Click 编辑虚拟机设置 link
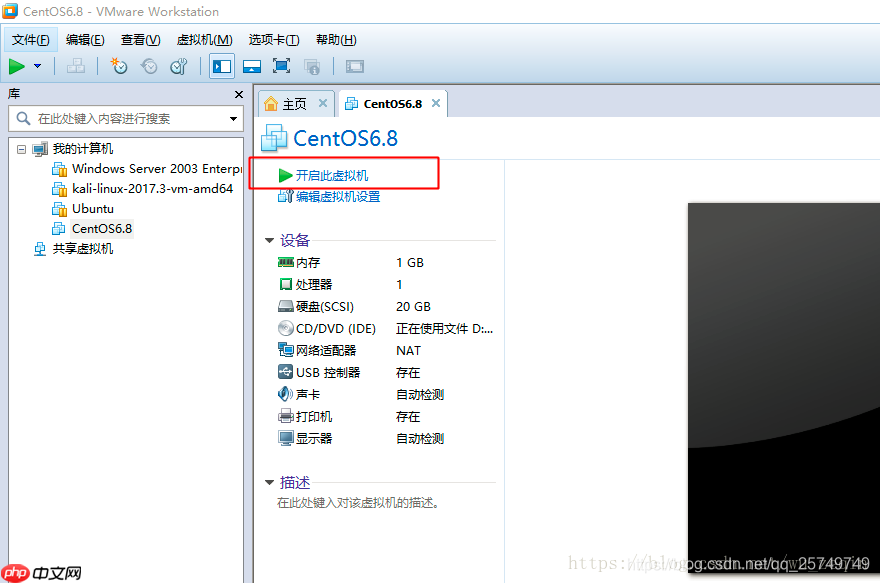Image resolution: width=880 pixels, height=583 pixels. (329, 196)
